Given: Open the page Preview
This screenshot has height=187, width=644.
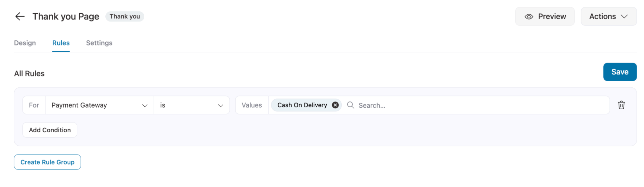Looking at the screenshot, I should 545,16.
